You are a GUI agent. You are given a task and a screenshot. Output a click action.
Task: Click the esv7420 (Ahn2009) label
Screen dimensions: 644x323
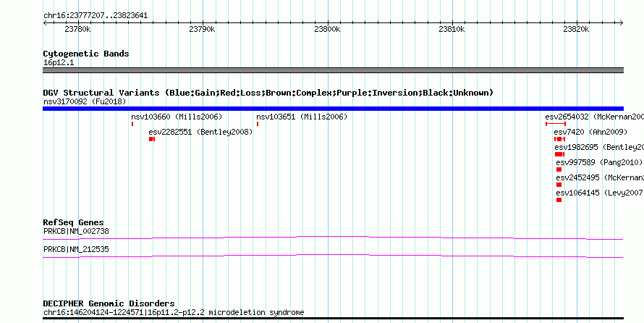tap(590, 133)
